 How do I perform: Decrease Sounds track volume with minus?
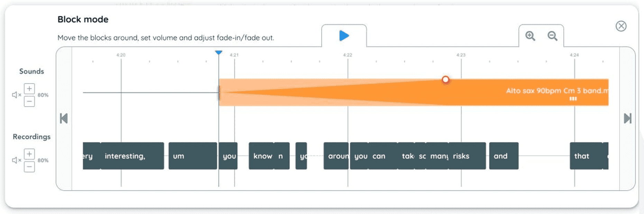[x=29, y=101]
